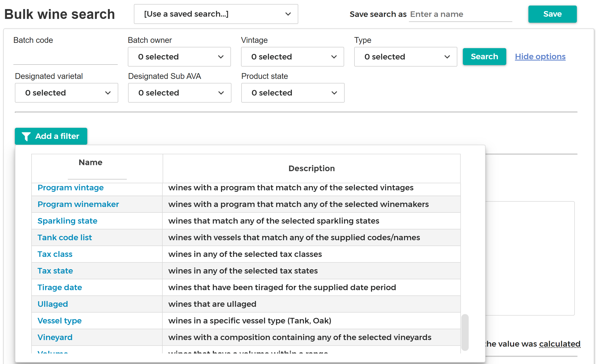The height and width of the screenshot is (364, 596).
Task: Open the Batch owner dropdown
Action: tap(179, 57)
